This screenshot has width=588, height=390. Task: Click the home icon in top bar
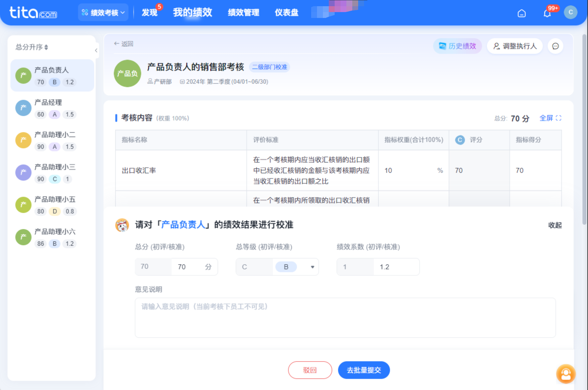[521, 13]
